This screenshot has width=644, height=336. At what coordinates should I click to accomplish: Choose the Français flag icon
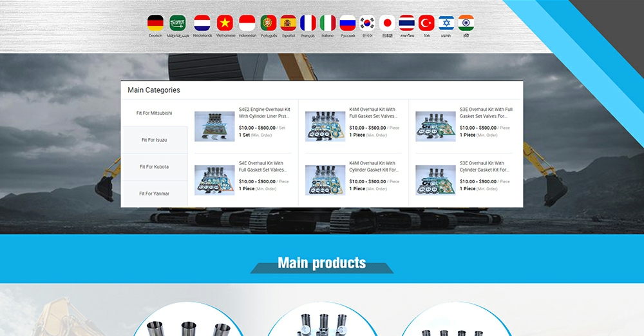point(308,23)
